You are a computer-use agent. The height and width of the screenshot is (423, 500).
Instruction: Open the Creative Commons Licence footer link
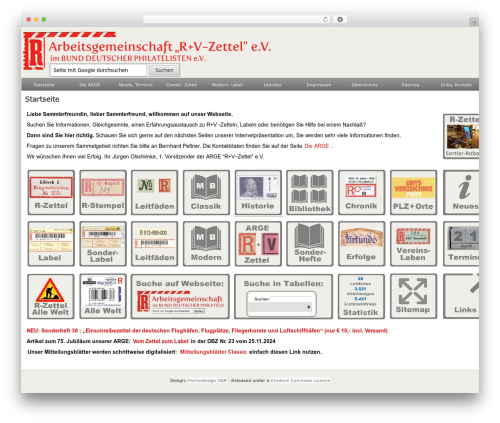[x=300, y=380]
